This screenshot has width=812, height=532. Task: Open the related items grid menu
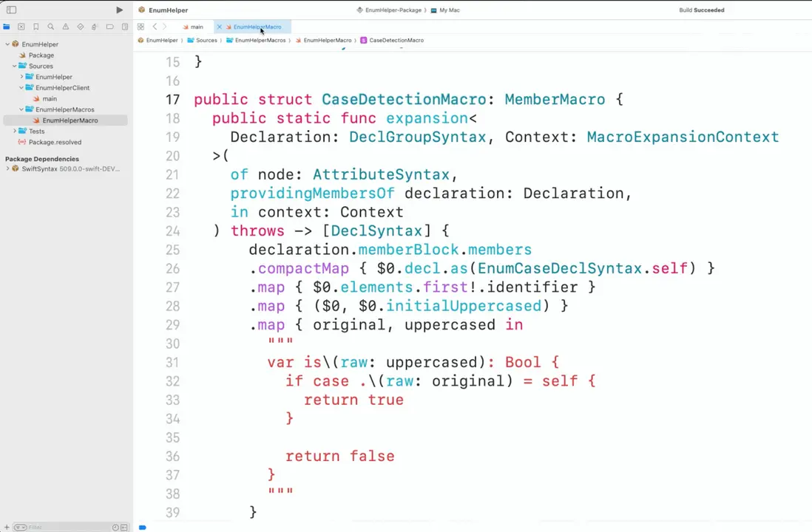pyautogui.click(x=141, y=27)
